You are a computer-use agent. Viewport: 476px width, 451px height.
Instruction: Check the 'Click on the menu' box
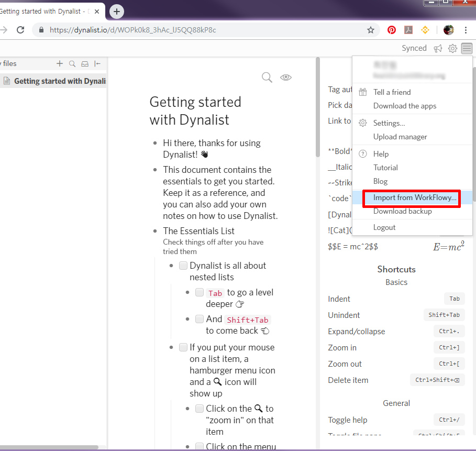tap(200, 446)
